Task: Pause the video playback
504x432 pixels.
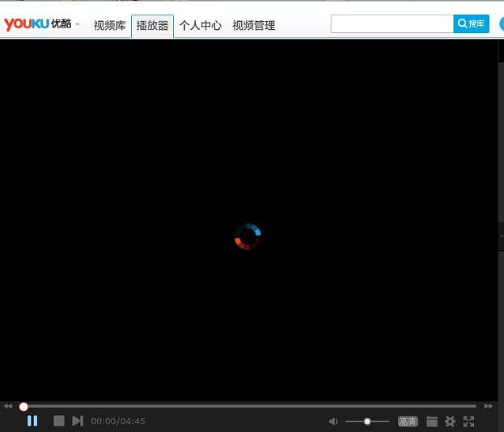Action: pyautogui.click(x=32, y=421)
